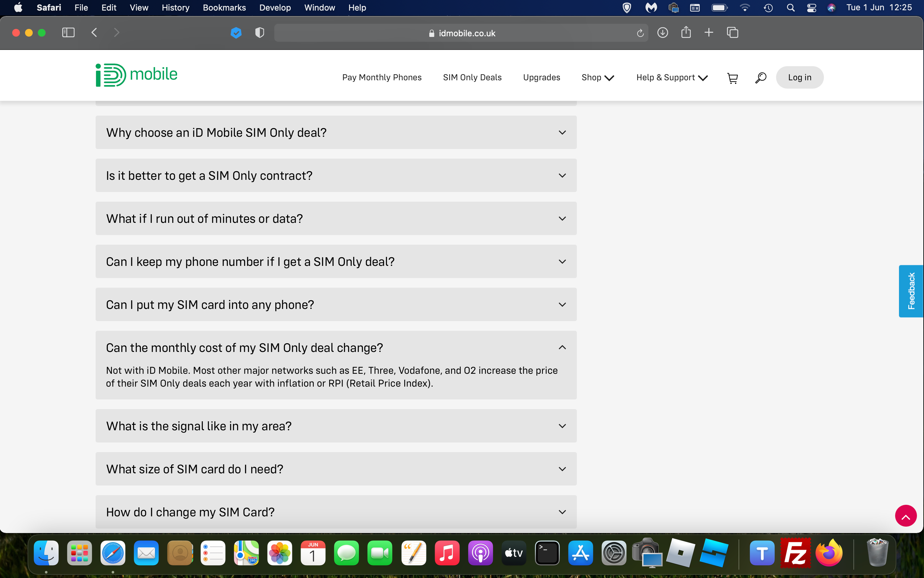Screen dimensions: 924x578
Task: Open Trash in the Dock
Action: coord(877,553)
